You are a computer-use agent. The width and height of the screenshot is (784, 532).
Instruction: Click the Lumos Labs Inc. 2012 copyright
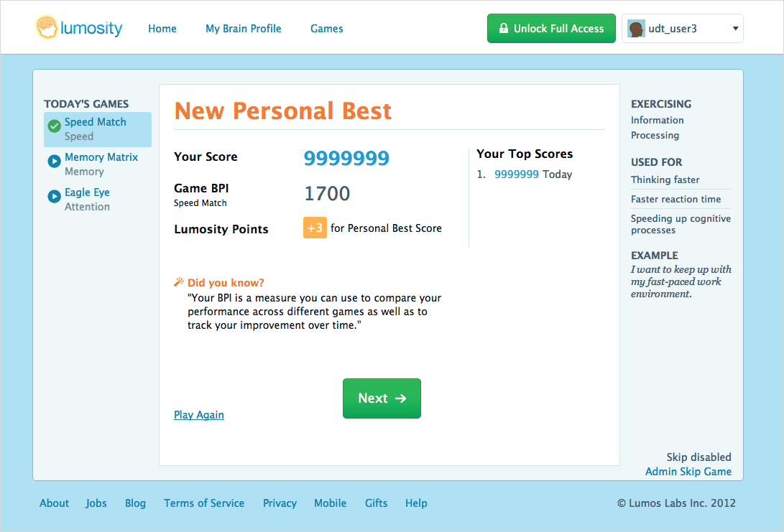pos(676,503)
